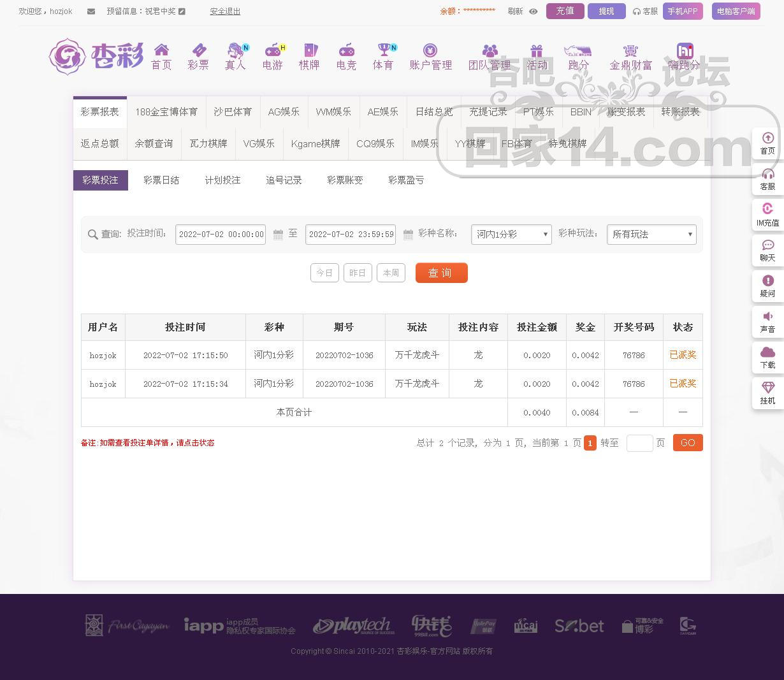Open end-time calendar icon
The height and width of the screenshot is (680, 784).
click(x=408, y=235)
